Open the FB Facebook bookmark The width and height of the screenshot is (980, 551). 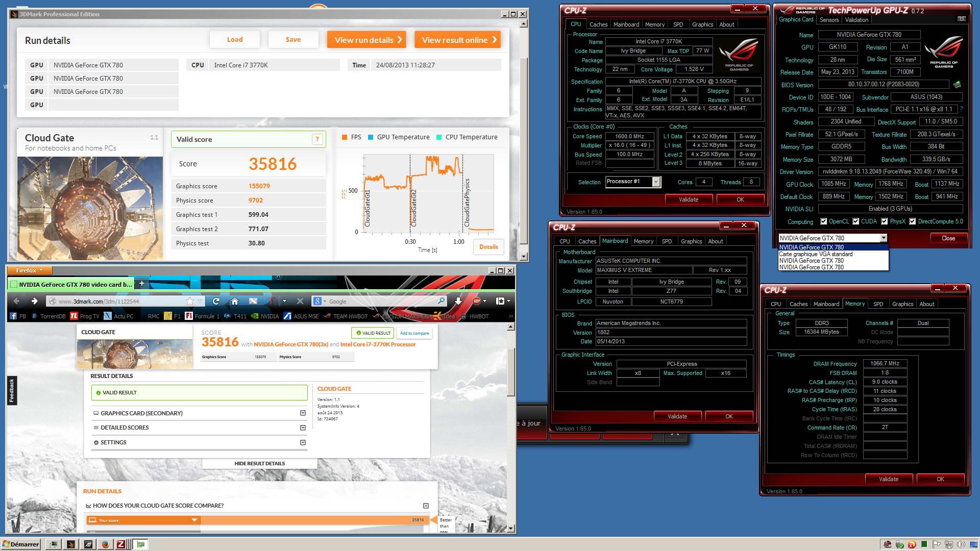pos(18,316)
